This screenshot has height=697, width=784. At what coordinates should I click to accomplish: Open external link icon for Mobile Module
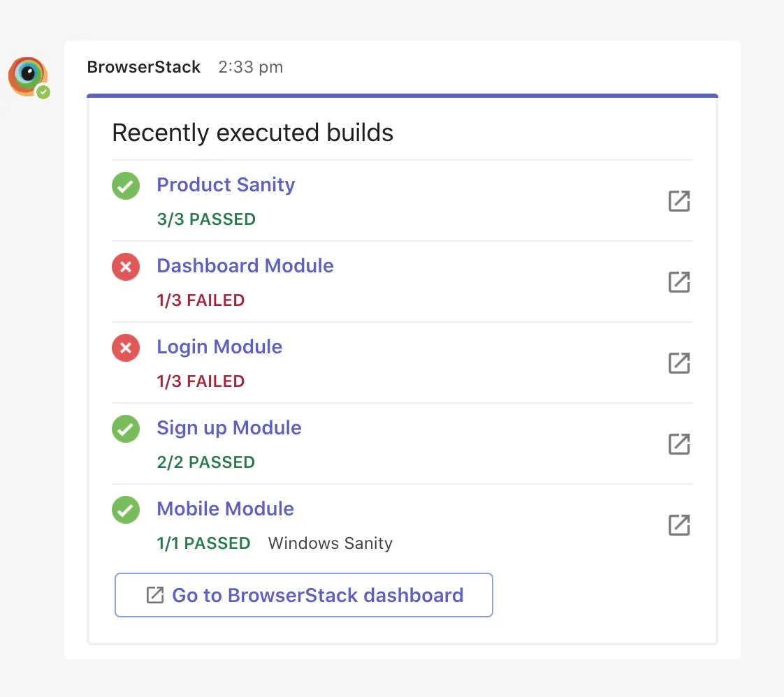click(x=679, y=525)
